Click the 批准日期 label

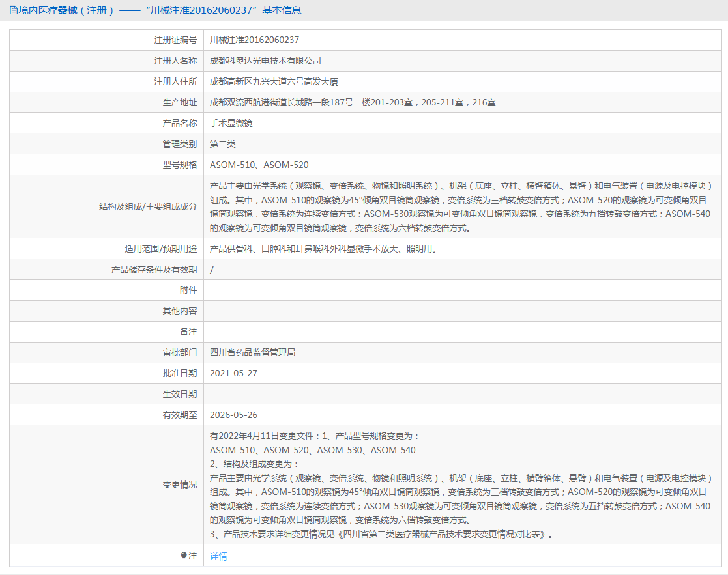180,373
